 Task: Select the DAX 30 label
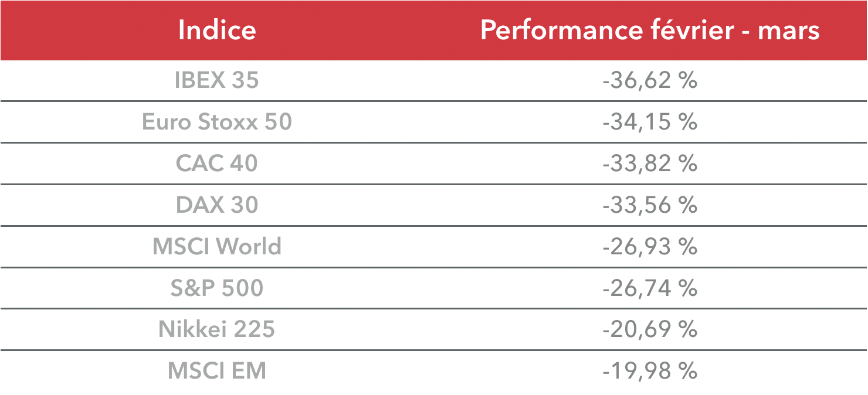click(217, 205)
